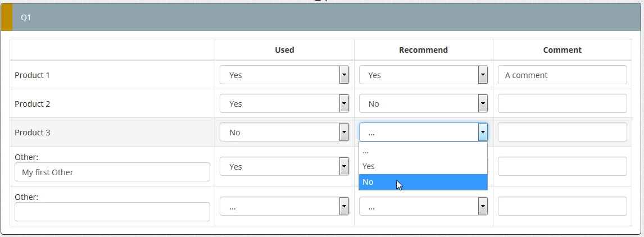This screenshot has height=237, width=644.
Task: Choose the '...' blank option in list
Action: [x=423, y=151]
